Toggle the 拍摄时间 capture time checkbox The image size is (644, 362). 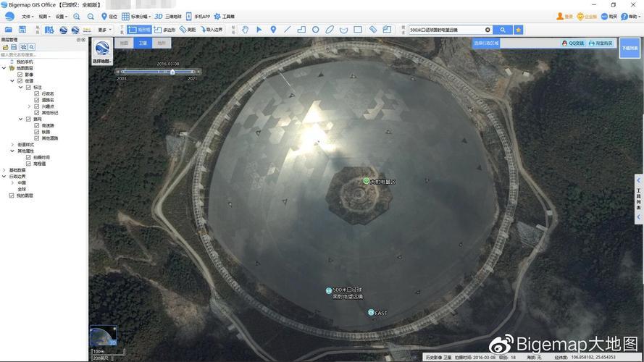tap(28, 157)
